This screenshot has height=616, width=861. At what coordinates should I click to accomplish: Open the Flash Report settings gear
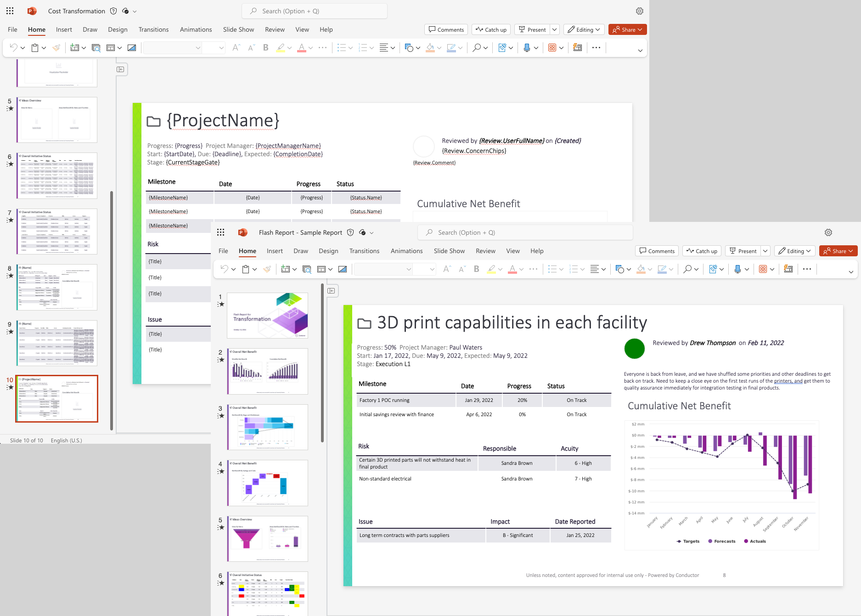pyautogui.click(x=828, y=232)
